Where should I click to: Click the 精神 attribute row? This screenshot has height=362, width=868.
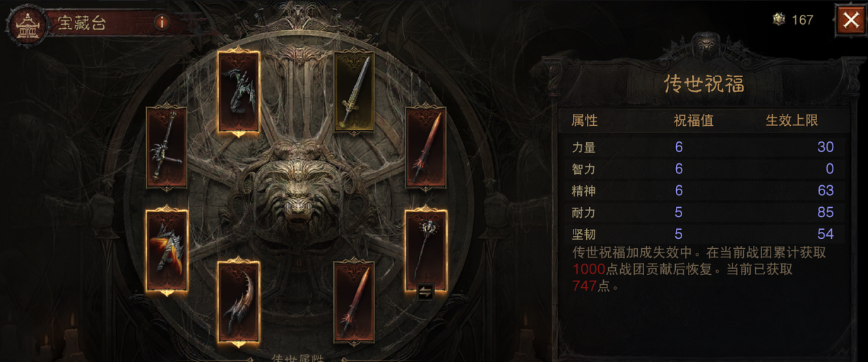tap(703, 191)
